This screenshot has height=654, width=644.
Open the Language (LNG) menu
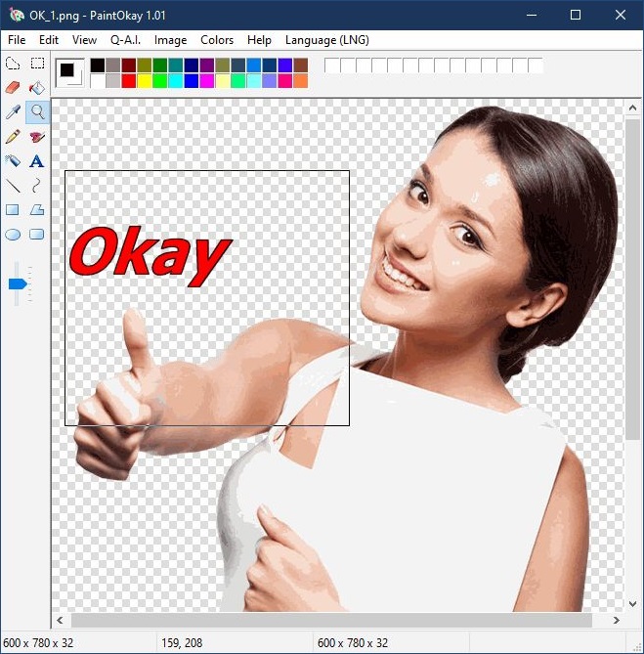coord(326,40)
